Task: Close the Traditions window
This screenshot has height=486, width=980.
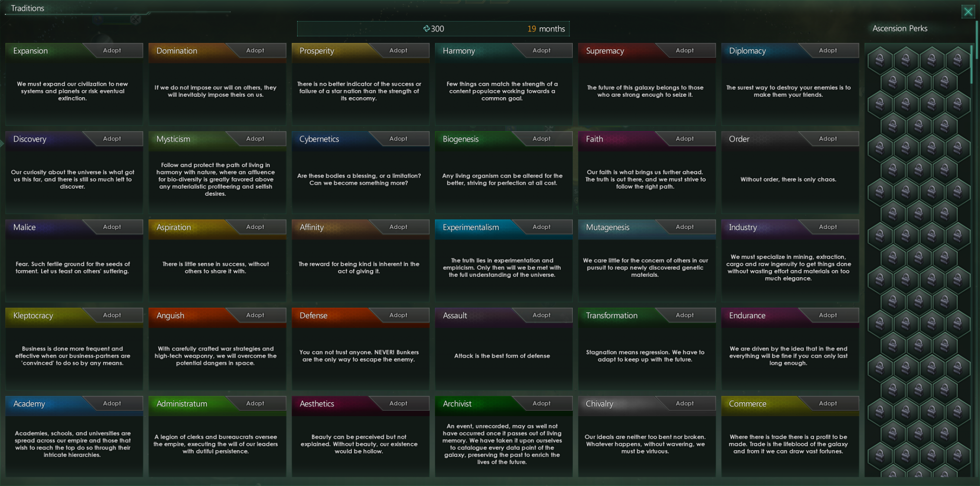Action: point(968,11)
